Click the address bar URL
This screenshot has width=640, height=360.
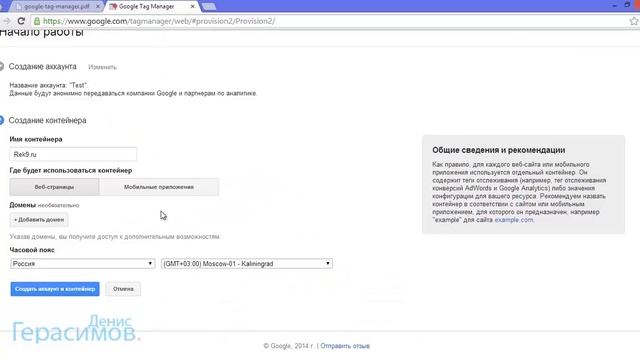[159, 21]
